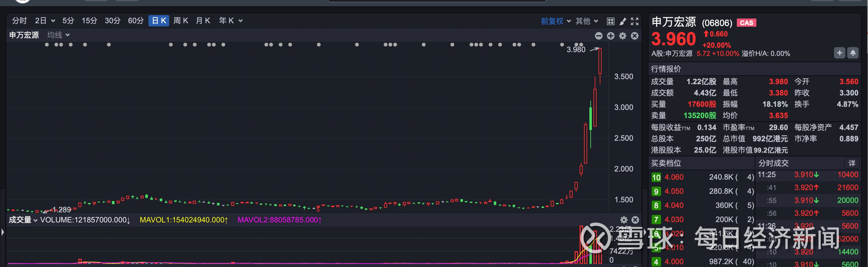868x267 pixels.
Task: Select the level 7 order book badge
Action: [x=656, y=220]
